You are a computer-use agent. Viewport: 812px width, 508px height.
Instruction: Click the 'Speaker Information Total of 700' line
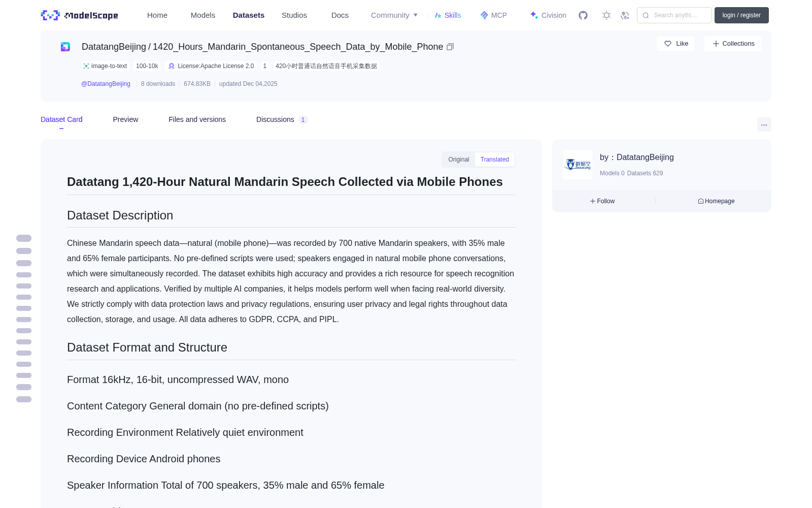[226, 485]
